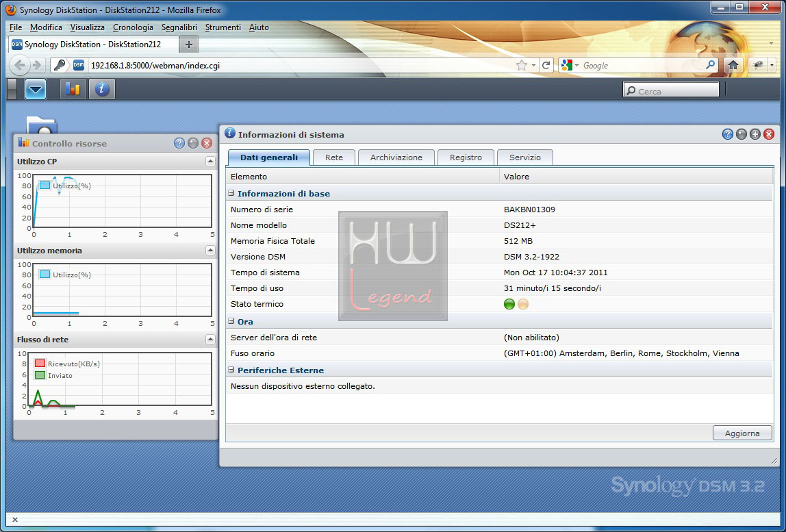Open the Strumenti menu
The image size is (786, 532).
coord(223,27)
